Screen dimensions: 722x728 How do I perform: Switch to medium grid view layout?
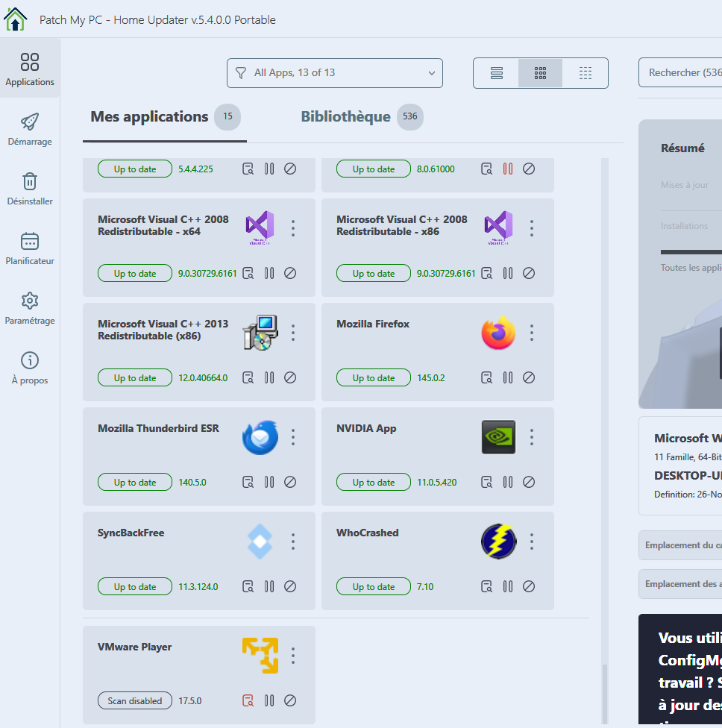[540, 73]
